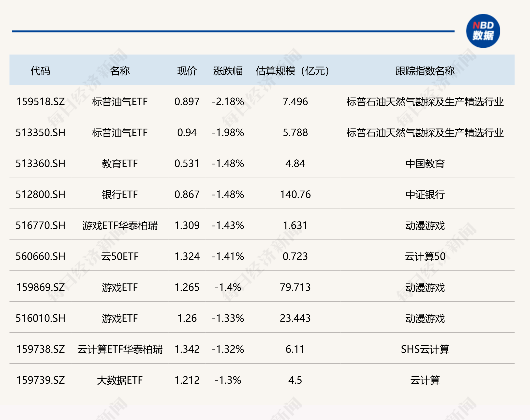Click the 大数据ETF name cell
Image resolution: width=530 pixels, height=420 pixels.
point(120,380)
